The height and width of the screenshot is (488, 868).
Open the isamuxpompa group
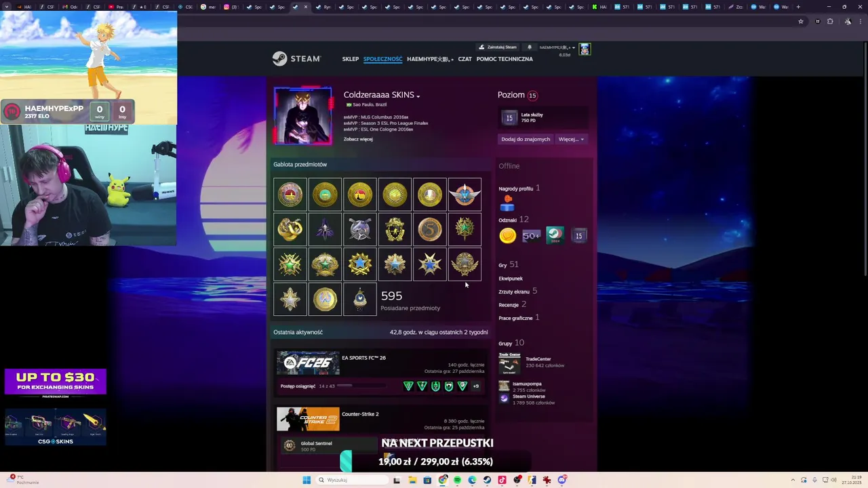[x=527, y=384]
